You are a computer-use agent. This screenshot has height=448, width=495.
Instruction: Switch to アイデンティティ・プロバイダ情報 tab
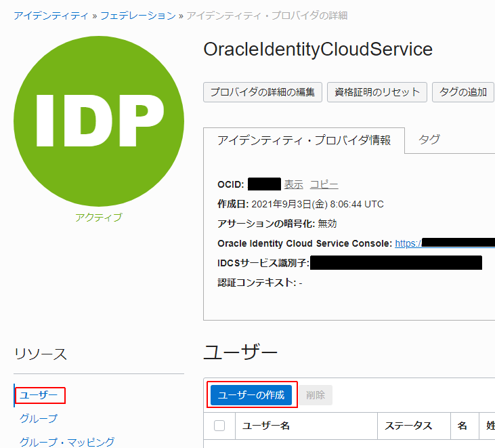point(304,140)
